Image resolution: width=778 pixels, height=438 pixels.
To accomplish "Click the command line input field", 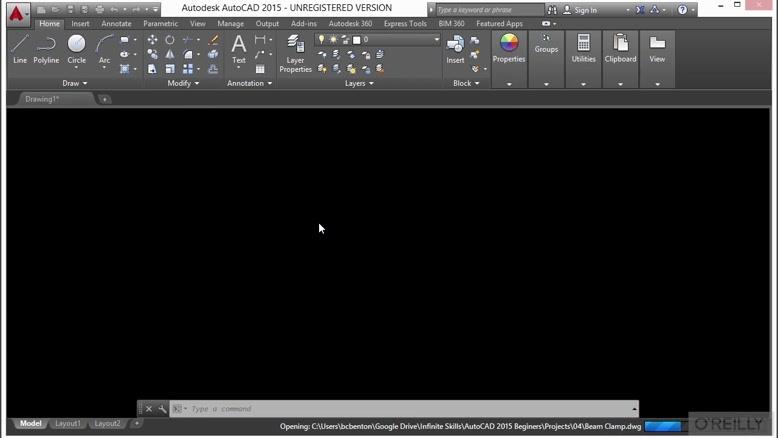I will pyautogui.click(x=404, y=409).
